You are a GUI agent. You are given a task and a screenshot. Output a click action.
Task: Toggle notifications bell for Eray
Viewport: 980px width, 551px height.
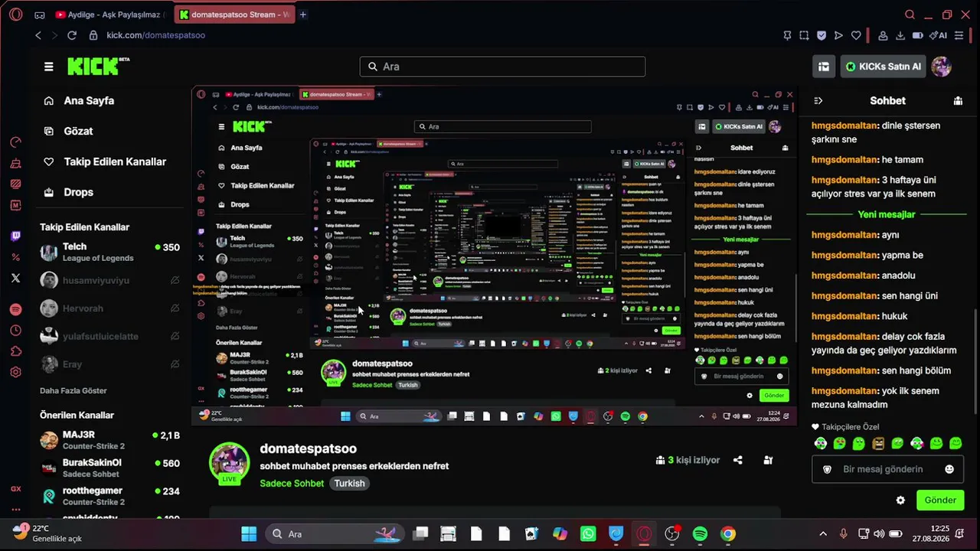click(x=175, y=364)
